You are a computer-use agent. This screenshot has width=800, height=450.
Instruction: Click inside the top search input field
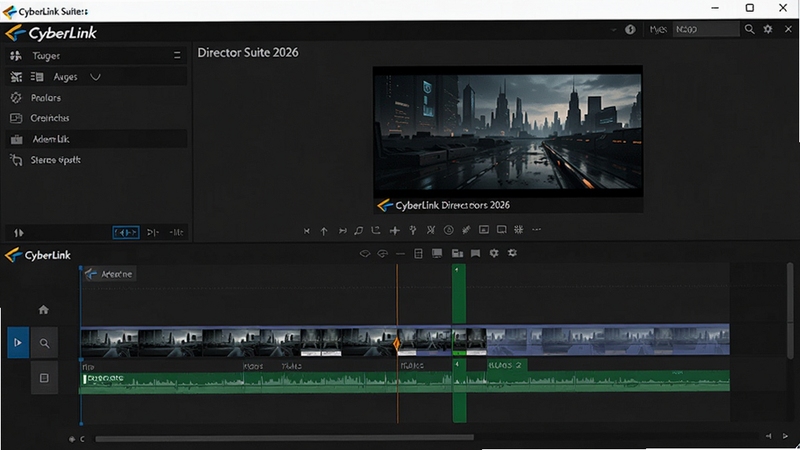(x=706, y=30)
